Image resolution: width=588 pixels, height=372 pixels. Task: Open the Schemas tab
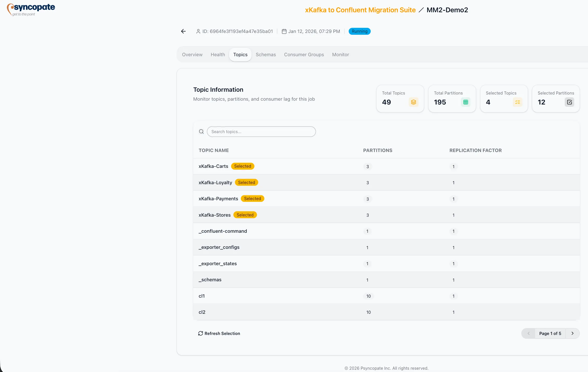266,54
